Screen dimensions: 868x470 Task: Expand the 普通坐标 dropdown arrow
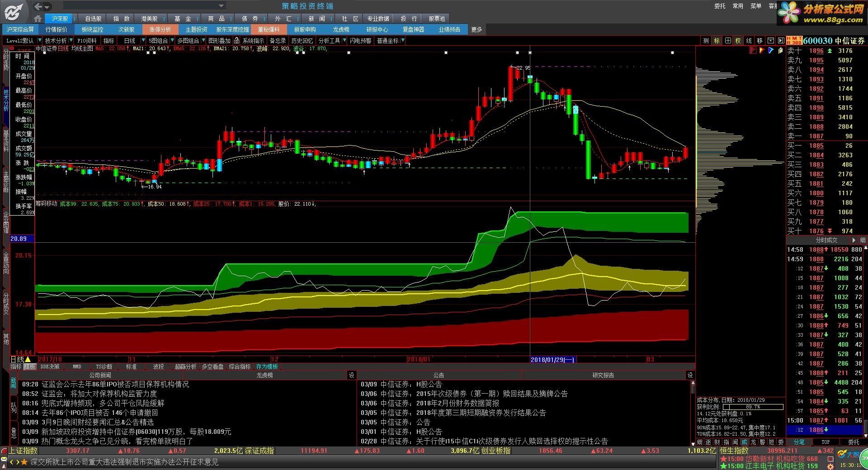pyautogui.click(x=403, y=41)
